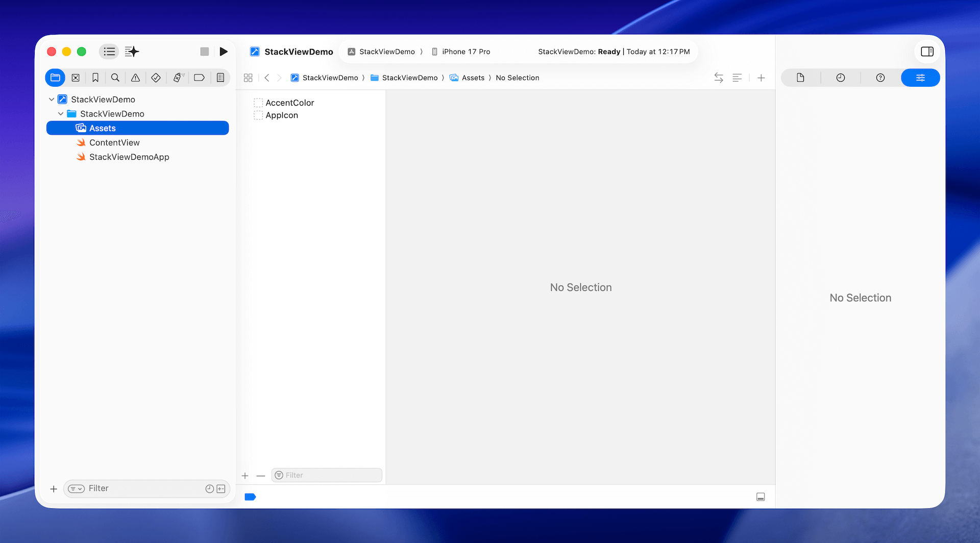
Task: Open the Breakpoint navigator icon
Action: point(199,78)
